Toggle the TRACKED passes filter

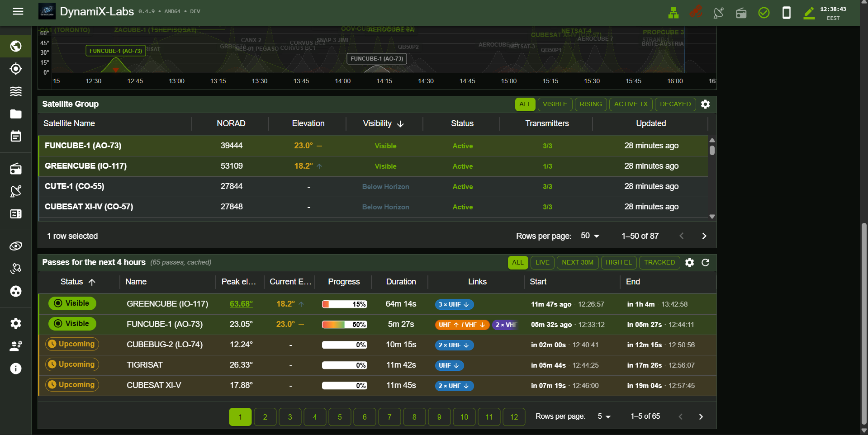(659, 263)
